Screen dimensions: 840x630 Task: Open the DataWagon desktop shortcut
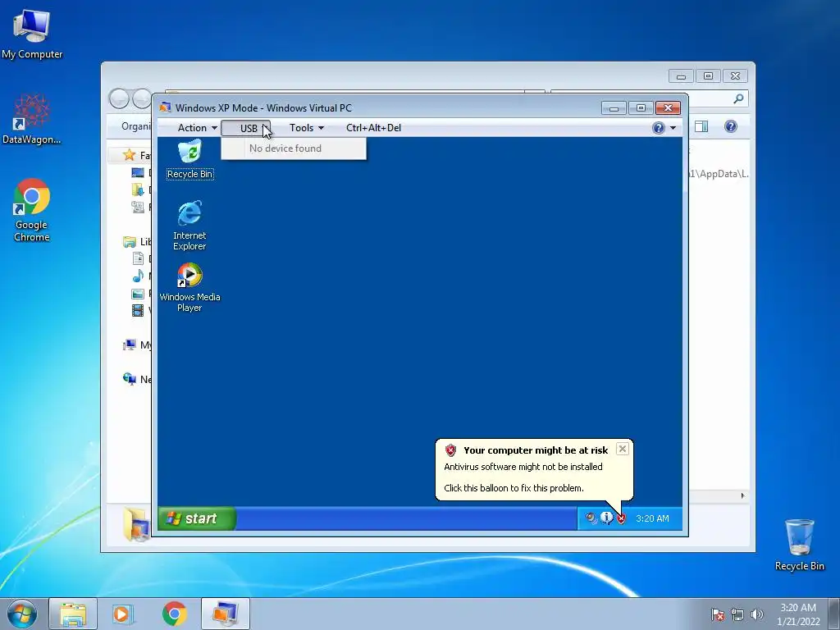pos(32,119)
